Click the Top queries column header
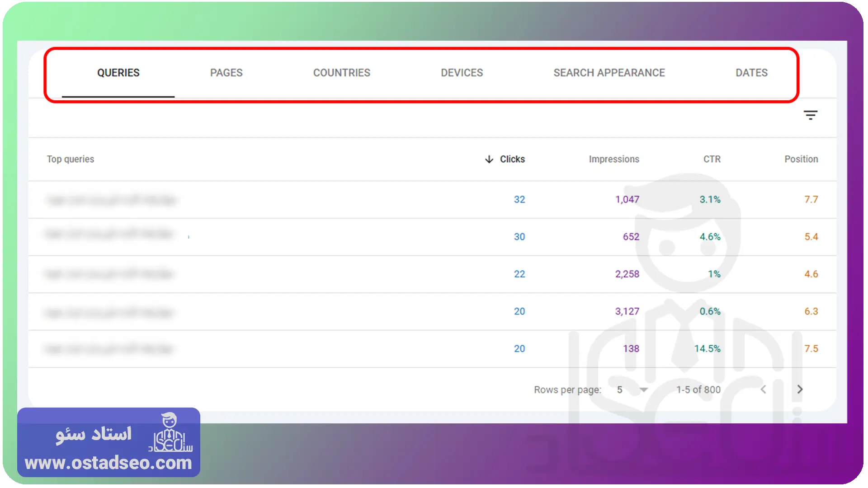The image size is (868, 488). coord(71,160)
